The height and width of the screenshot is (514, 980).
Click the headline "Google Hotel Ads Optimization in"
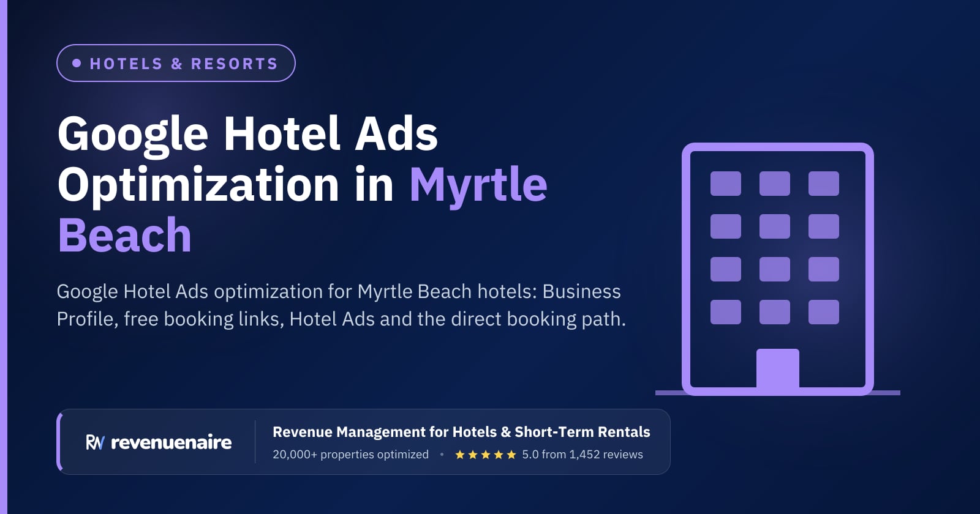[248, 159]
